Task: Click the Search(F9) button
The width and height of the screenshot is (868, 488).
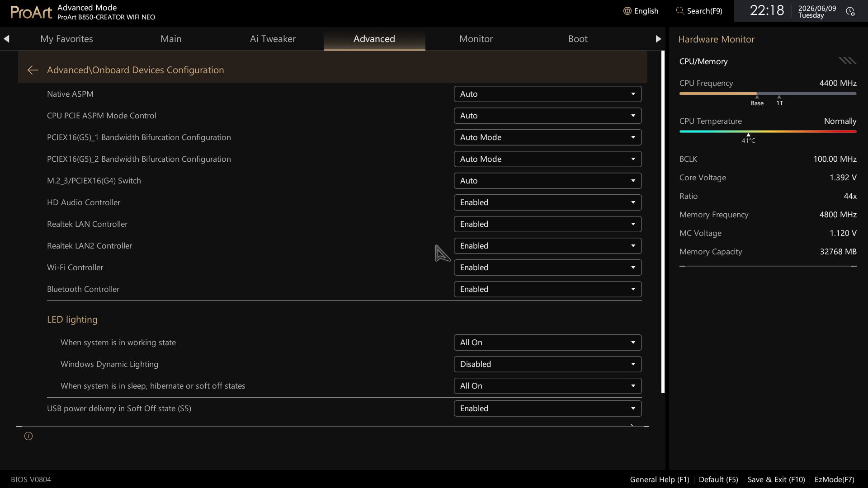Action: click(699, 11)
